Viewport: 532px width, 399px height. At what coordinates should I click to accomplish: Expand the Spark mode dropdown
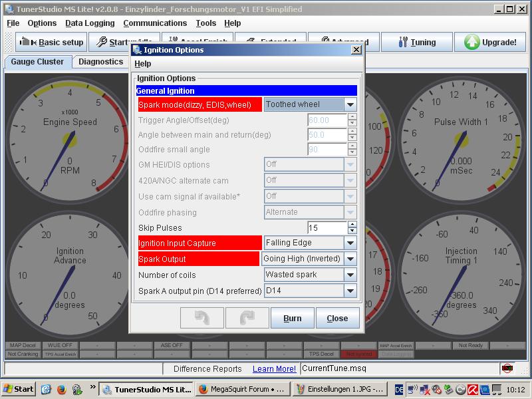350,104
